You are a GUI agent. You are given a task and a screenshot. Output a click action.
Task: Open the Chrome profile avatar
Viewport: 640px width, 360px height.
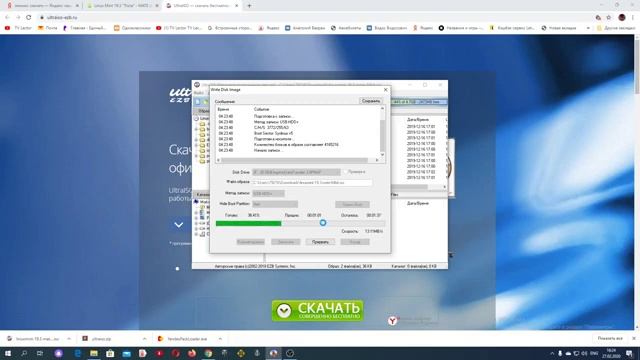click(622, 17)
